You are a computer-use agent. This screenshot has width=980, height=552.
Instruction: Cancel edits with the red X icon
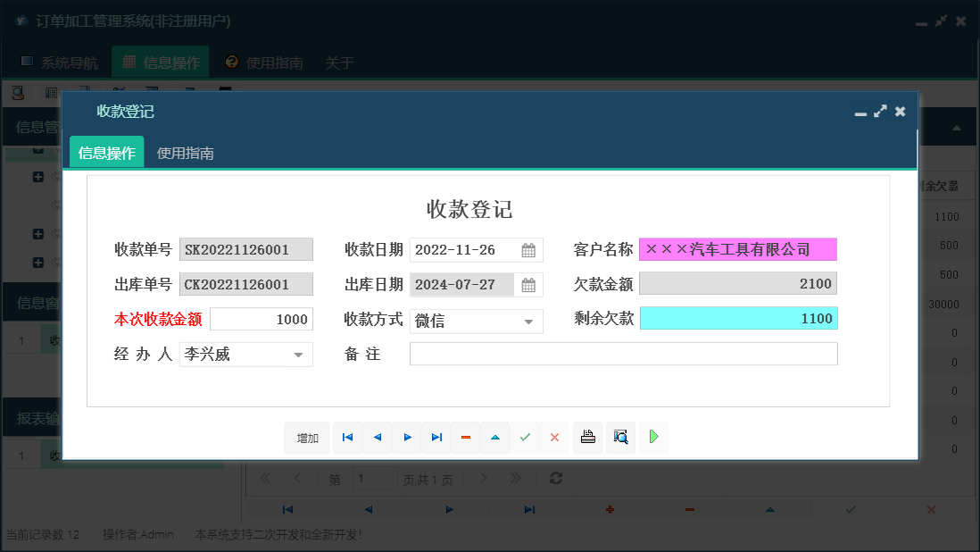(x=554, y=438)
